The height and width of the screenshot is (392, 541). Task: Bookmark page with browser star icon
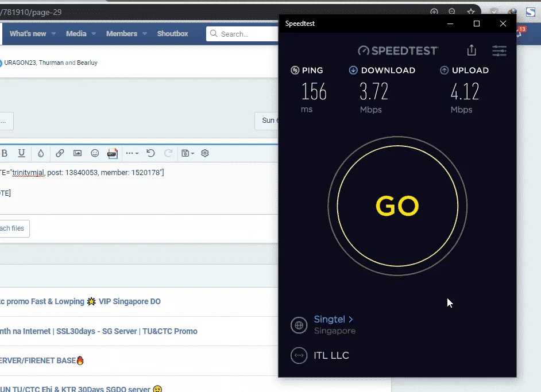(x=470, y=11)
